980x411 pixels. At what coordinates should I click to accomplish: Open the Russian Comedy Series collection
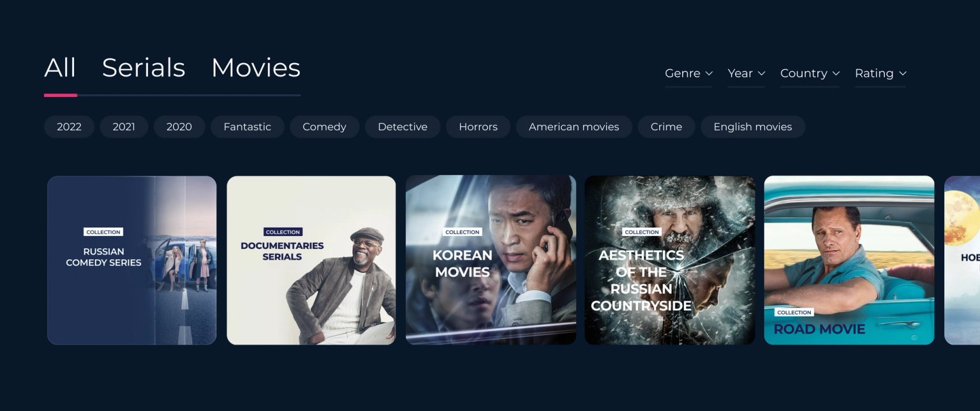pos(132,260)
